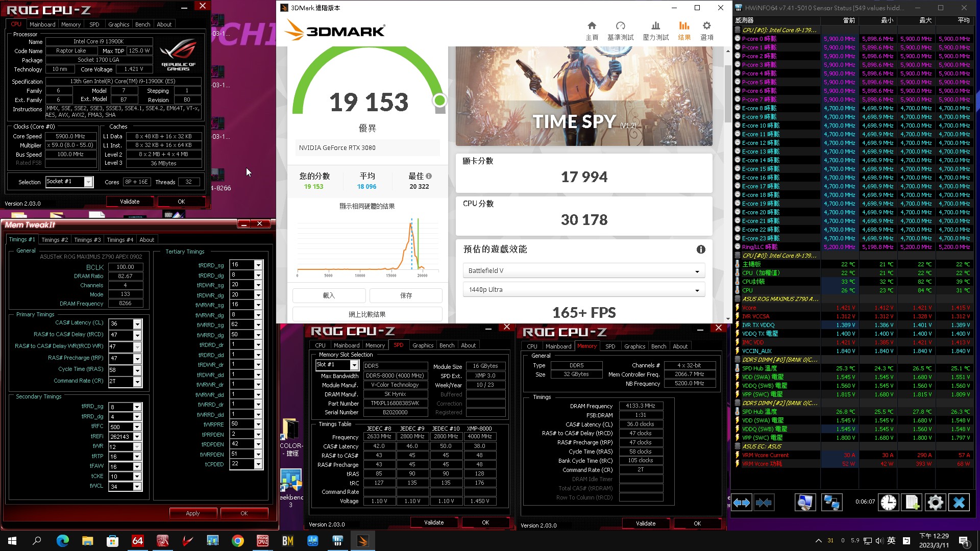Viewport: 980px width, 551px height.
Task: Click the Time Spy thumbnail image
Action: [584, 96]
